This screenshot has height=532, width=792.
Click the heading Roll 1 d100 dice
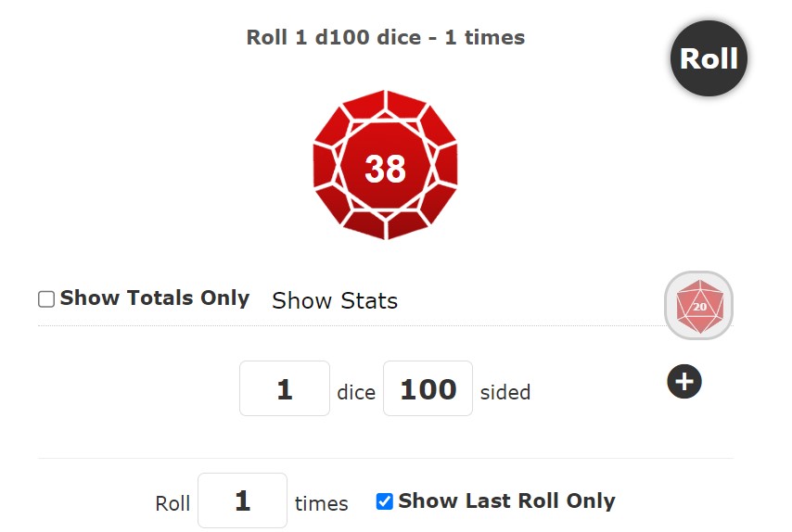click(x=333, y=37)
